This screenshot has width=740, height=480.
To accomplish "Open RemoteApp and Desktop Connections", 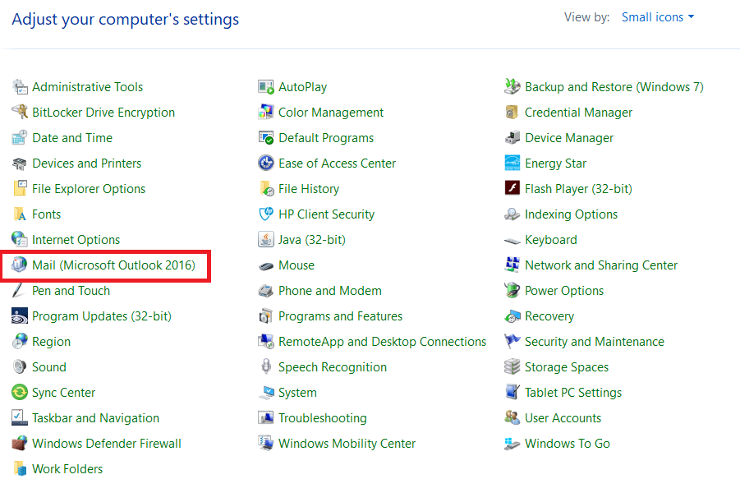I will coord(382,342).
